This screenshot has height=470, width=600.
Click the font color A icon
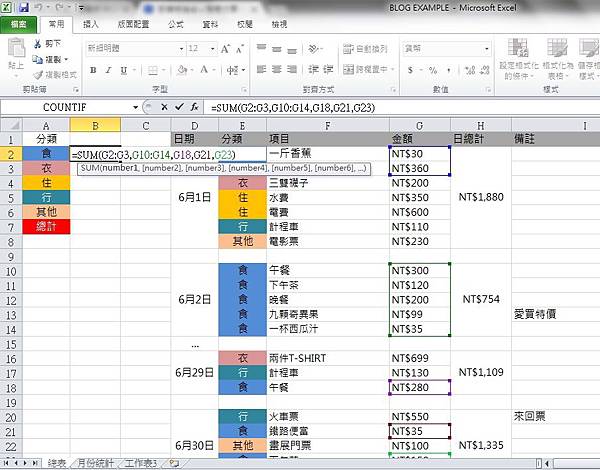204,70
